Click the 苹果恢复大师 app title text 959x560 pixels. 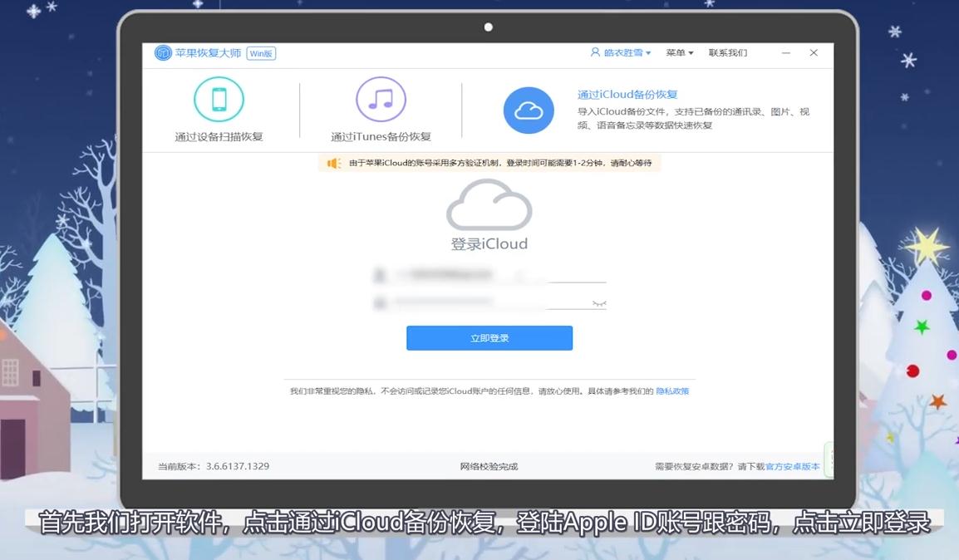208,53
